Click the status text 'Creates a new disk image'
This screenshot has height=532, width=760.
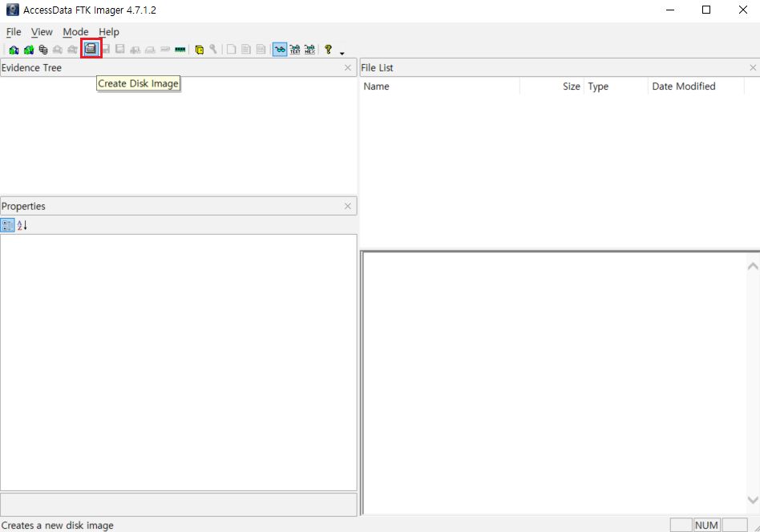tap(57, 526)
